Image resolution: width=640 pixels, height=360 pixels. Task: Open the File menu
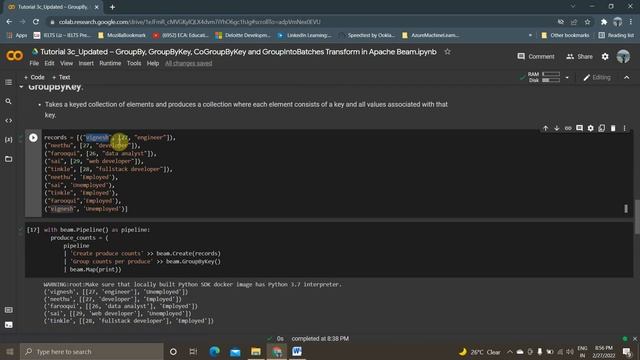(34, 63)
